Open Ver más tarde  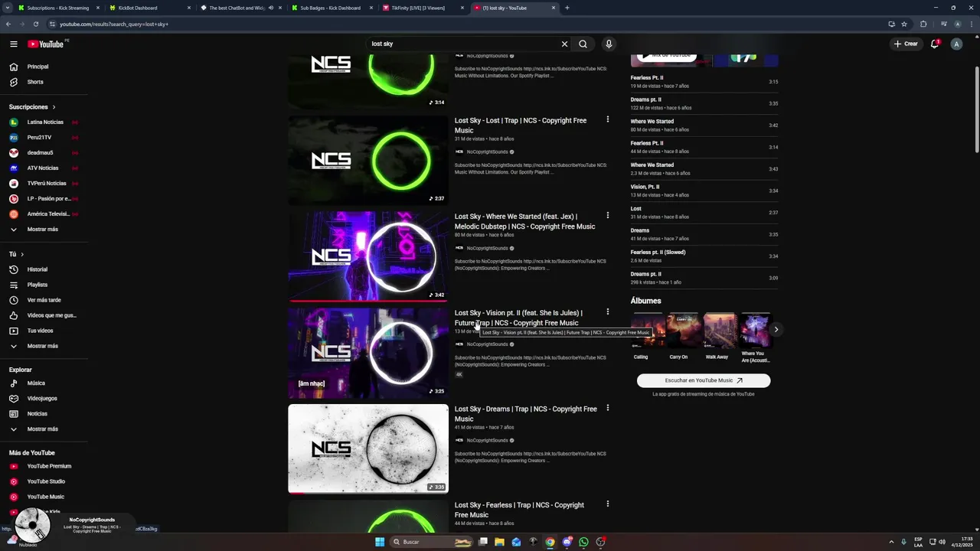tap(44, 300)
